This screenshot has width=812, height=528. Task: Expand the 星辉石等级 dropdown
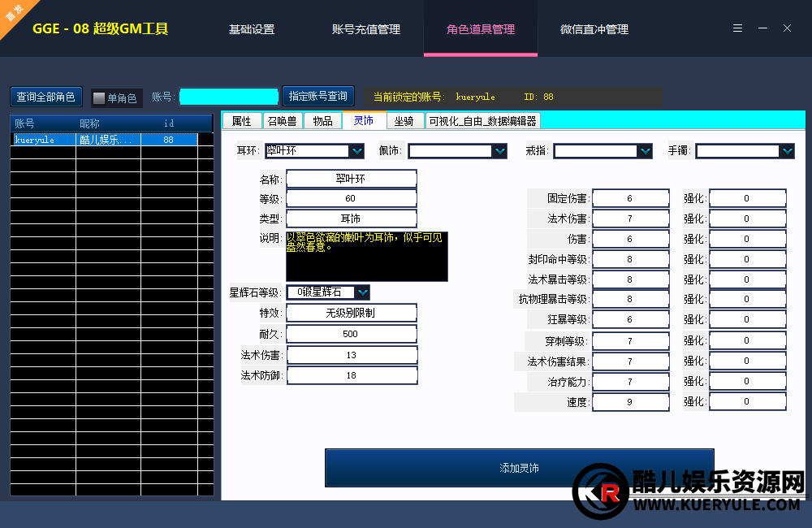[x=361, y=292]
